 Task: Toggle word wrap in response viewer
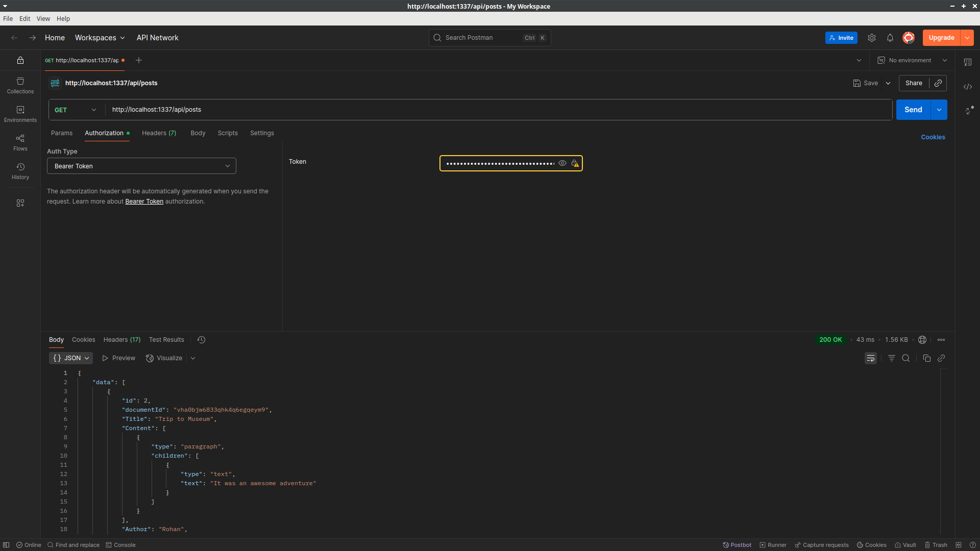coord(871,358)
